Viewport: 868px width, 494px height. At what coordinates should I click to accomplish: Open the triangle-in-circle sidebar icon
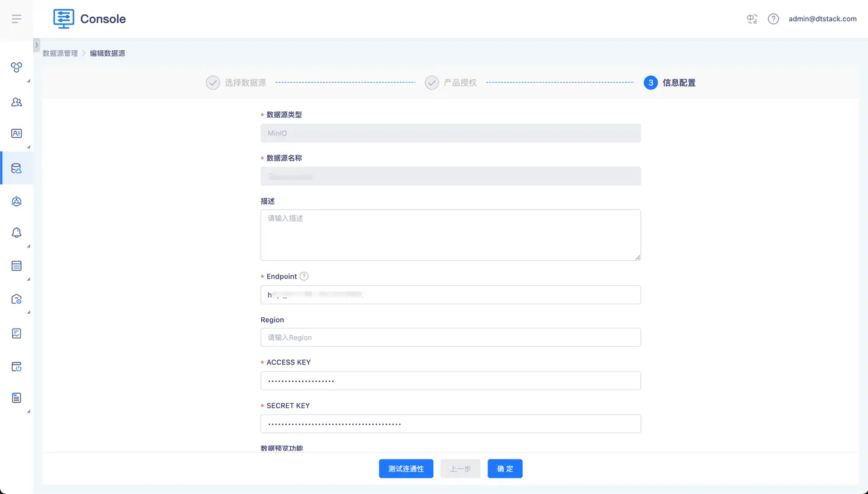[16, 201]
